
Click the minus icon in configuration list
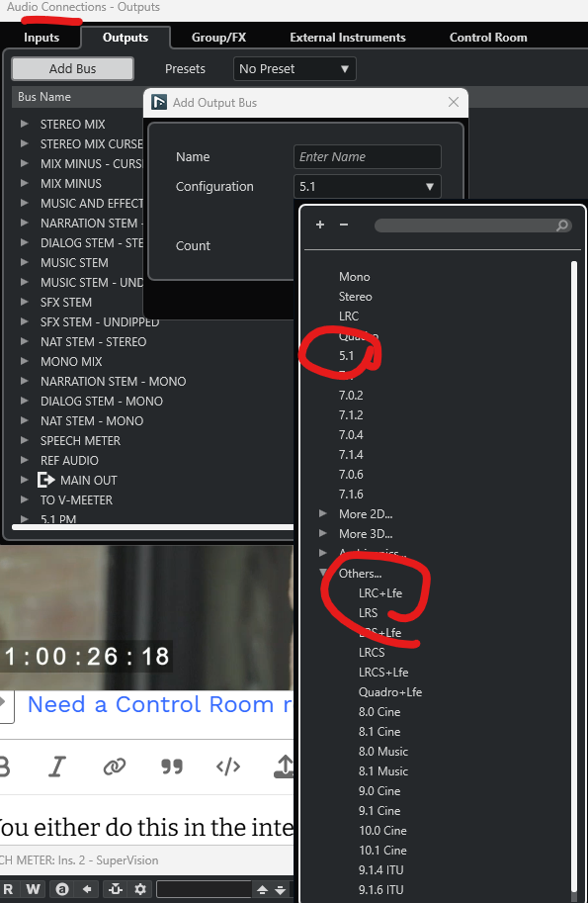click(x=344, y=225)
